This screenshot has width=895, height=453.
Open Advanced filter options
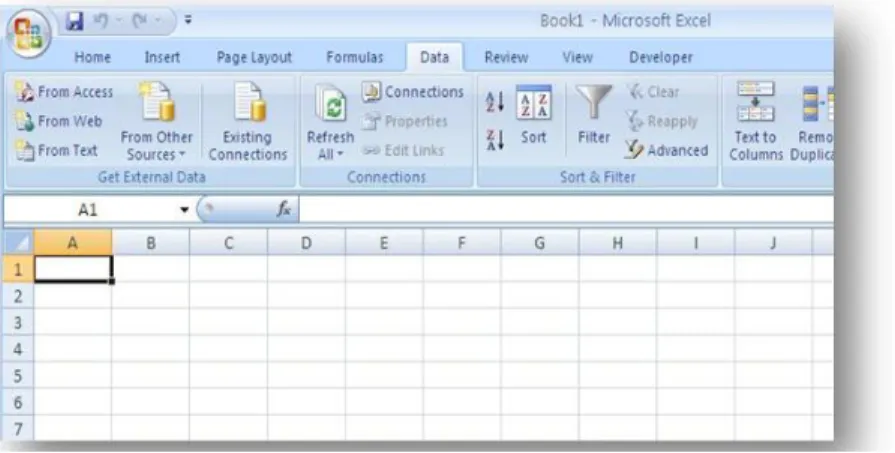pyautogui.click(x=667, y=151)
